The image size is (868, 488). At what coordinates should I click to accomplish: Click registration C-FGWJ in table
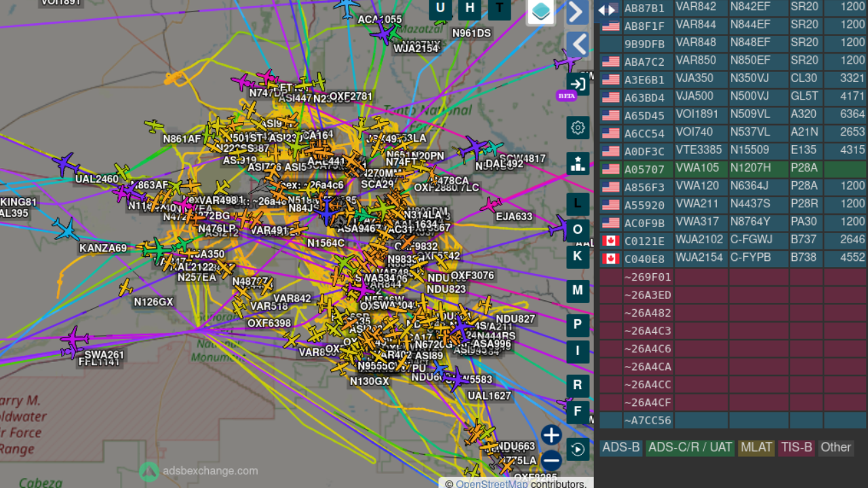(x=751, y=241)
